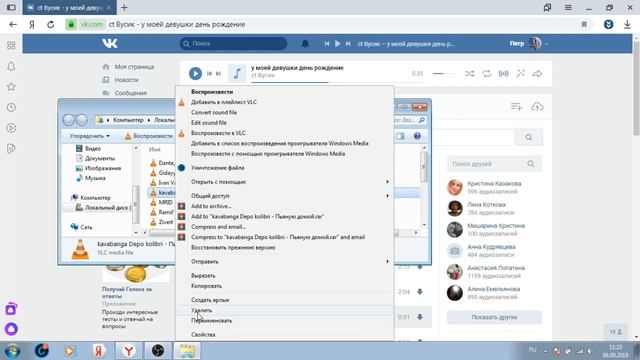Image resolution: width=640 pixels, height=360 pixels.
Task: Choose Вырезать in context menu
Action: (285, 276)
